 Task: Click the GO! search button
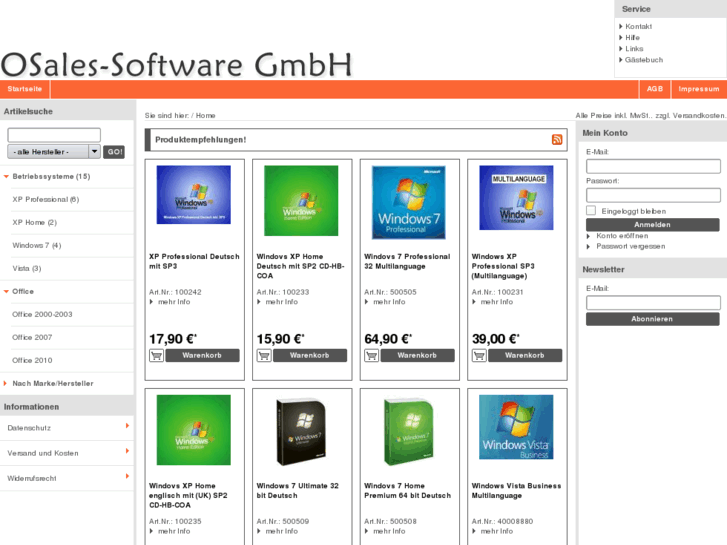pyautogui.click(x=114, y=152)
